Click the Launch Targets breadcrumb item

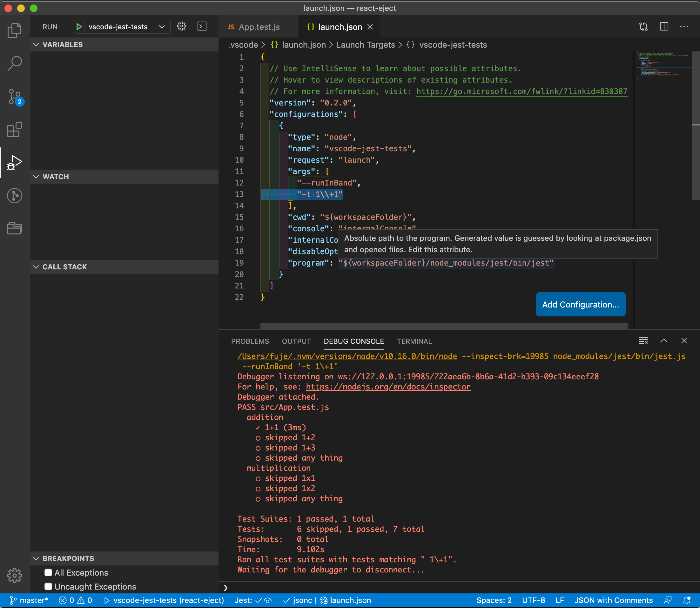click(x=365, y=44)
